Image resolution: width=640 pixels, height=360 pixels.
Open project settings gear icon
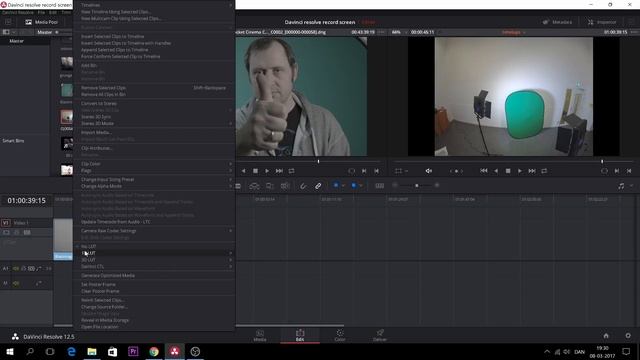click(628, 336)
